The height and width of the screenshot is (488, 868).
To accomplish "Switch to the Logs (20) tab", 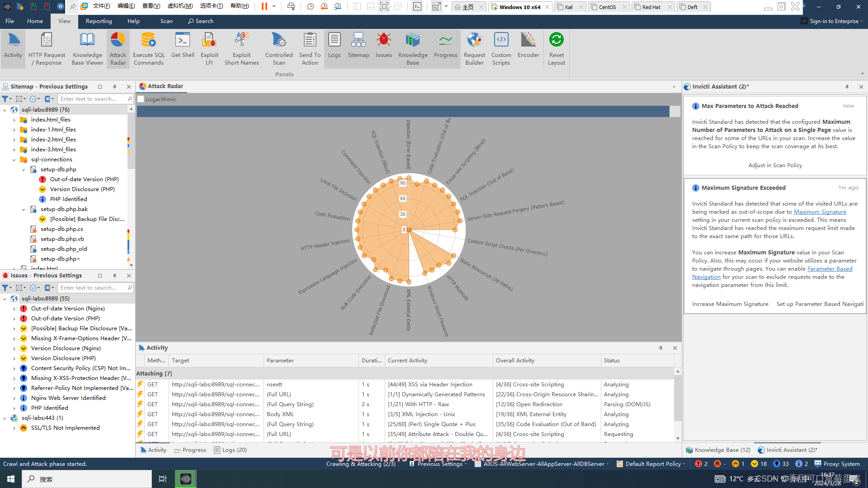I will pos(231,450).
